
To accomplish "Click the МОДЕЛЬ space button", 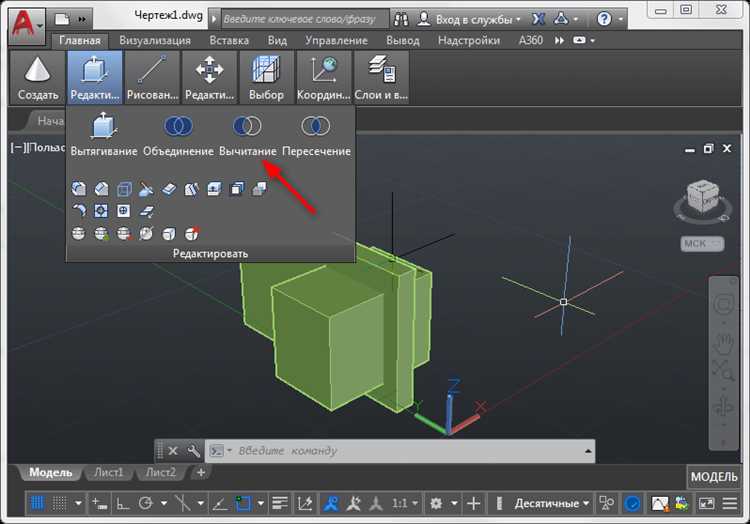I will 714,476.
